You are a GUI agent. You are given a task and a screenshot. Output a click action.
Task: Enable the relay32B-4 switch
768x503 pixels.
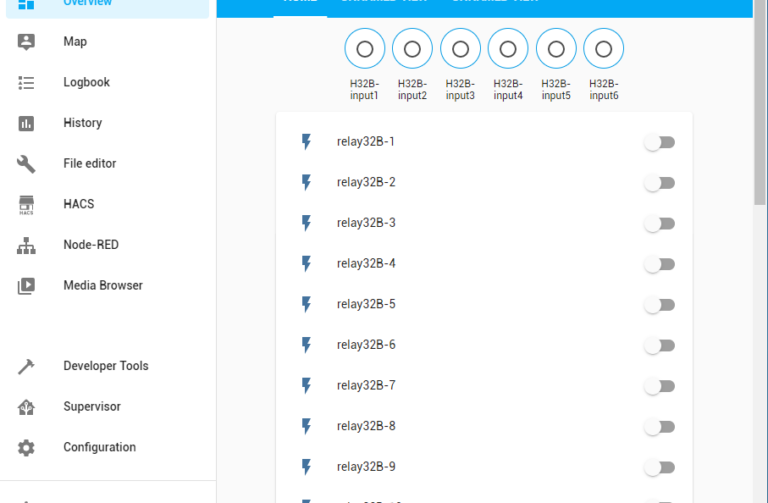[659, 264]
